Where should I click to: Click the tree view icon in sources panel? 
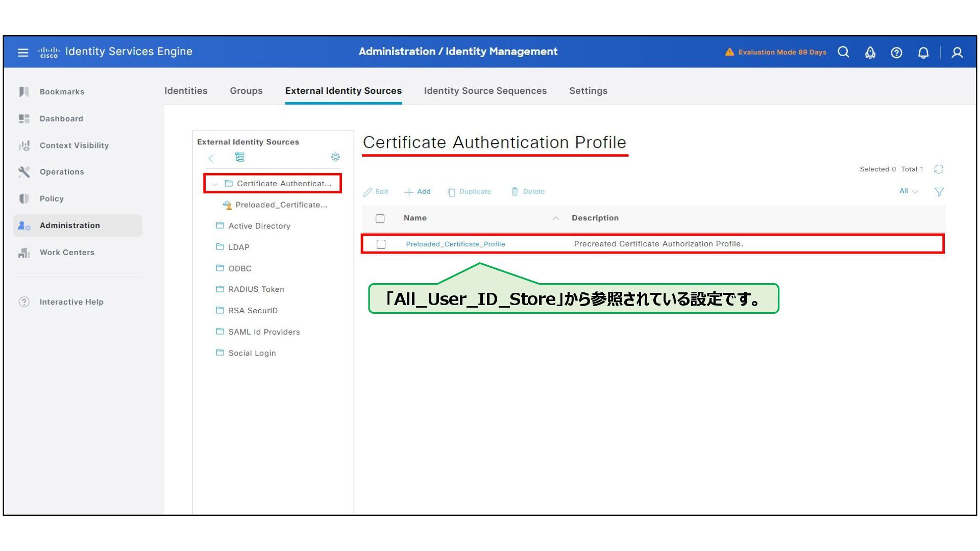point(239,157)
